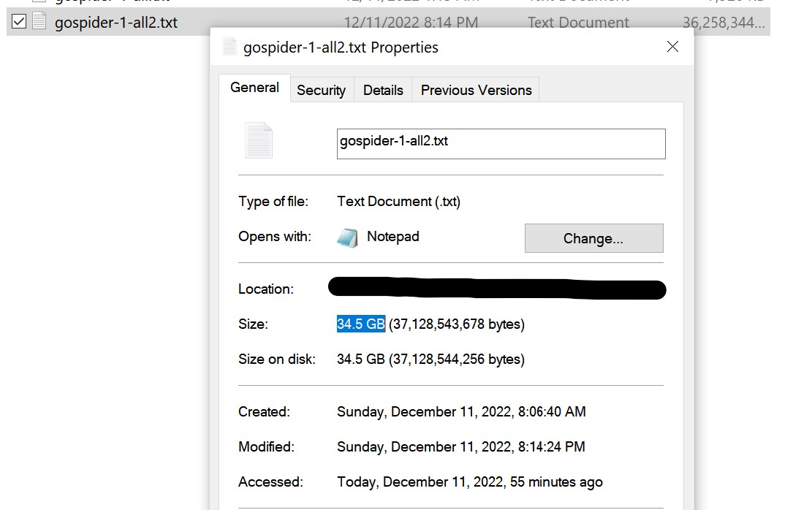Open the Details tab
This screenshot has width=812, height=510.
click(x=383, y=90)
